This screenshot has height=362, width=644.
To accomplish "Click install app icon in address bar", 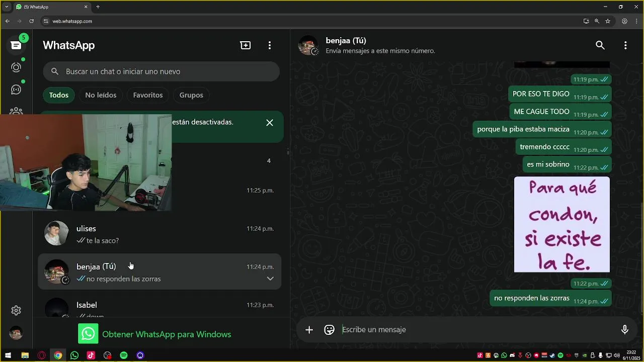I will [586, 21].
